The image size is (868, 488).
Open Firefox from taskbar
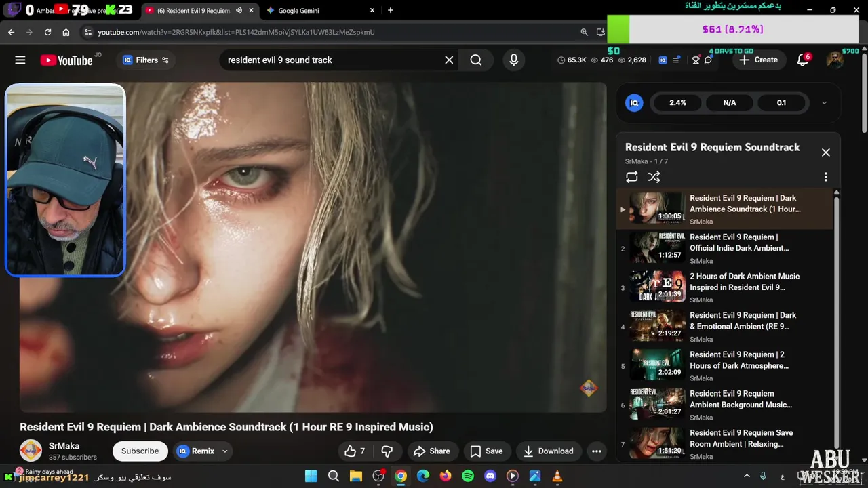coord(446,476)
